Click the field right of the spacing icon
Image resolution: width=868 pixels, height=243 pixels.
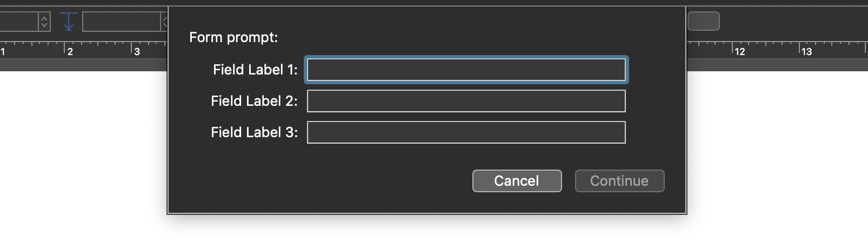(121, 22)
